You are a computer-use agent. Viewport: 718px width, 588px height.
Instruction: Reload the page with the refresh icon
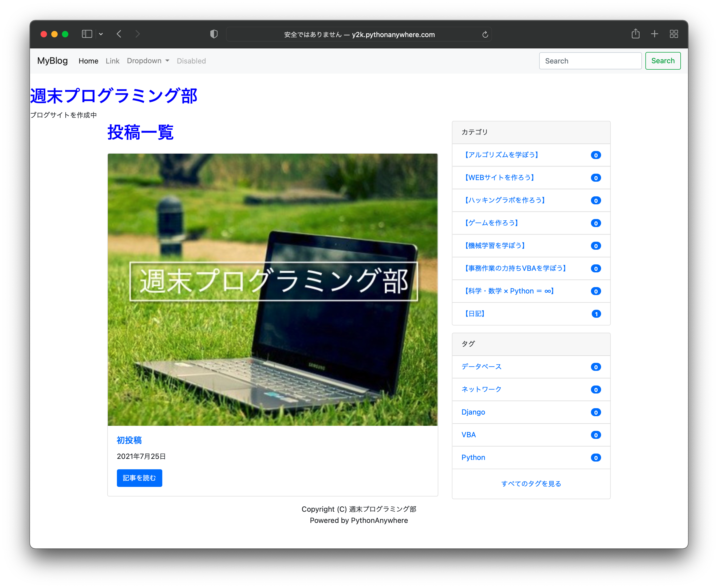pos(485,34)
